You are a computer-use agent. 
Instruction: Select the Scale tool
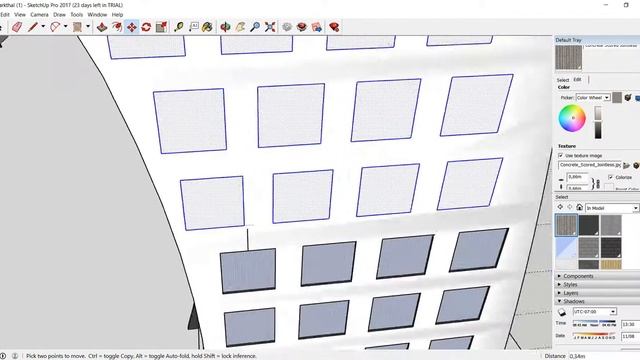(x=162, y=27)
